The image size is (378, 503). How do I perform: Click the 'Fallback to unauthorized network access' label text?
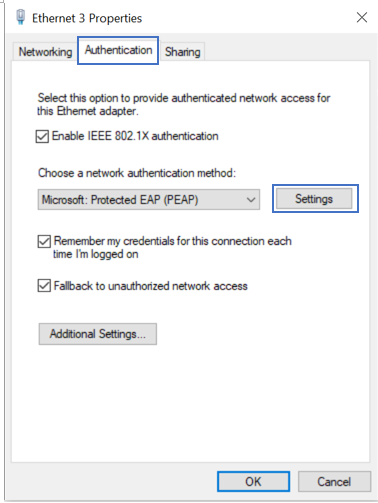point(151,286)
